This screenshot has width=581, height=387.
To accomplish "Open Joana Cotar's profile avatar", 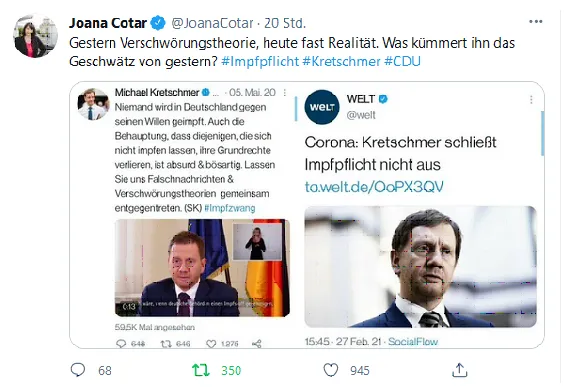I will (x=35, y=36).
